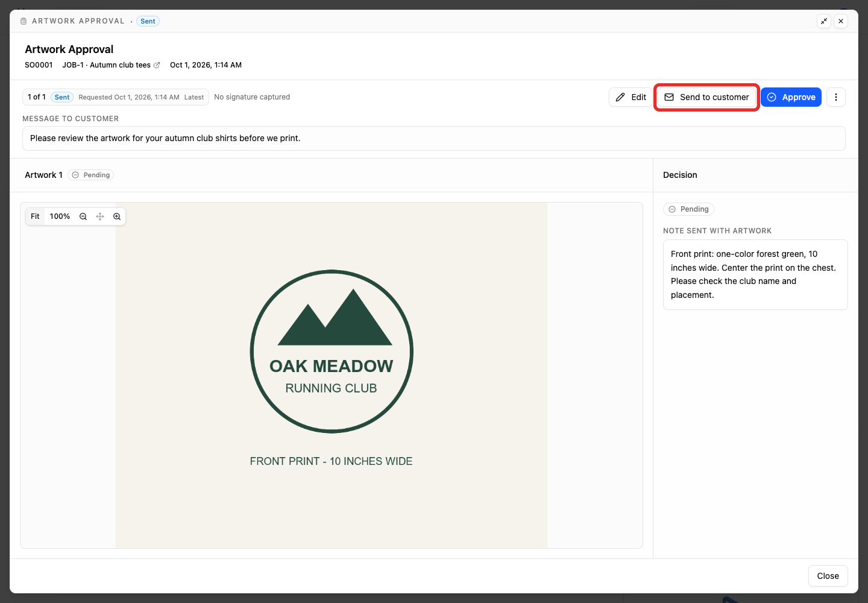Dismiss dialog using the X icon
Image resolution: width=868 pixels, height=603 pixels.
841,21
